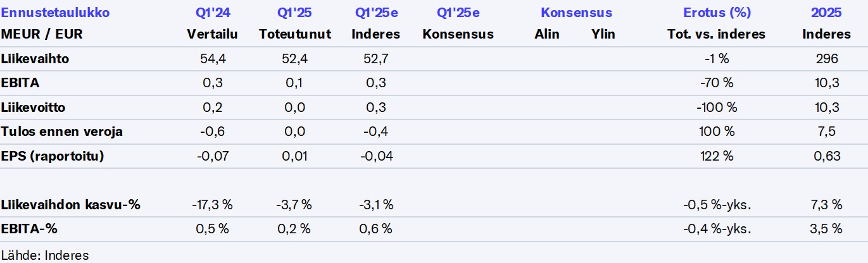Screen dimensions: 868x263
Task: Select the -17,3 % growth value
Action: click(x=212, y=205)
